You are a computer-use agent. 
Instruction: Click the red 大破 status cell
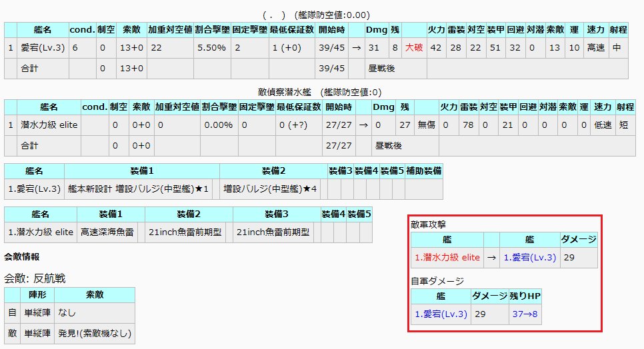pyautogui.click(x=413, y=48)
